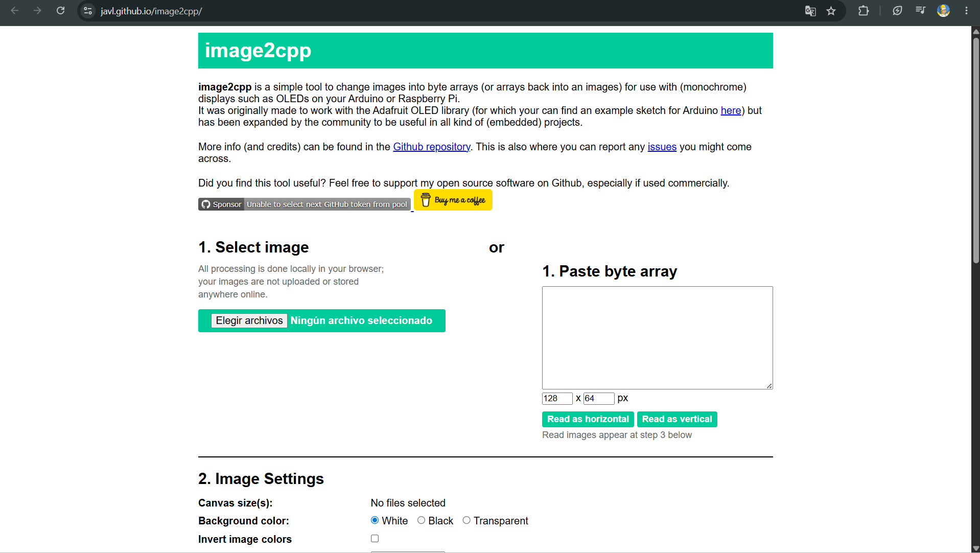Bookmark this page with the star icon

click(831, 11)
